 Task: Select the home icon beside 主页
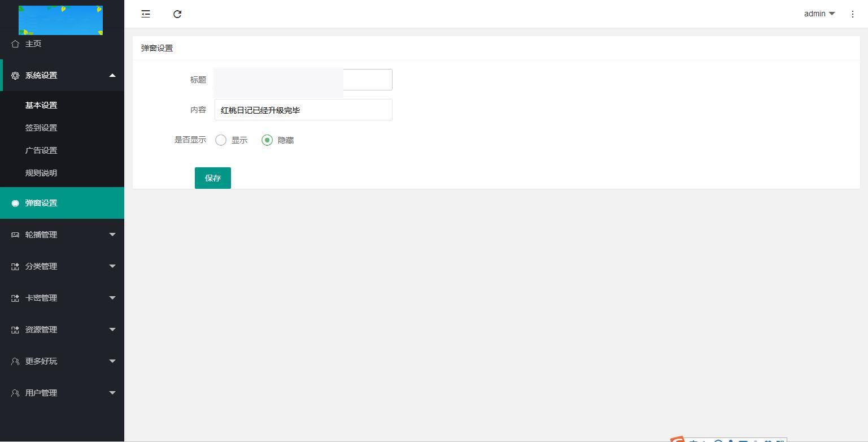click(14, 43)
